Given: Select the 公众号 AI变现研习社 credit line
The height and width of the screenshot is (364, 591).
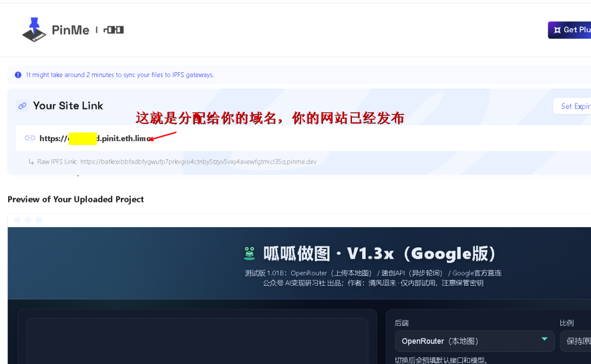Looking at the screenshot, I should pyautogui.click(x=373, y=283).
